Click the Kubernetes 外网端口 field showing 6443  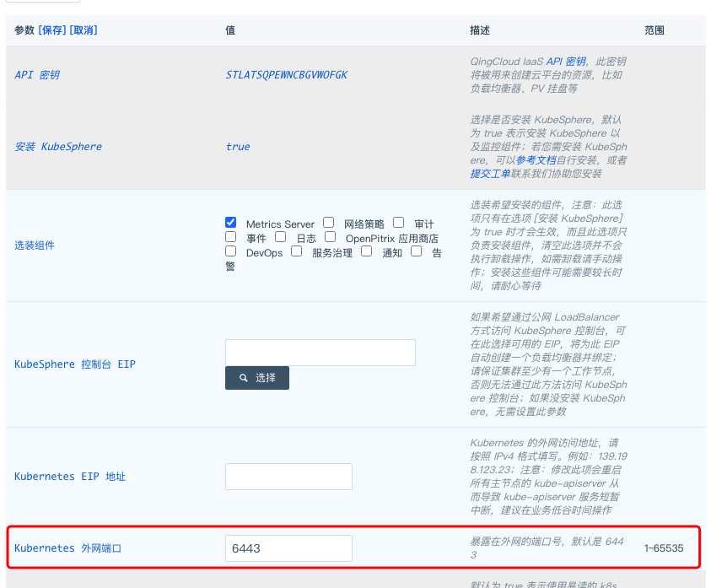pos(288,548)
